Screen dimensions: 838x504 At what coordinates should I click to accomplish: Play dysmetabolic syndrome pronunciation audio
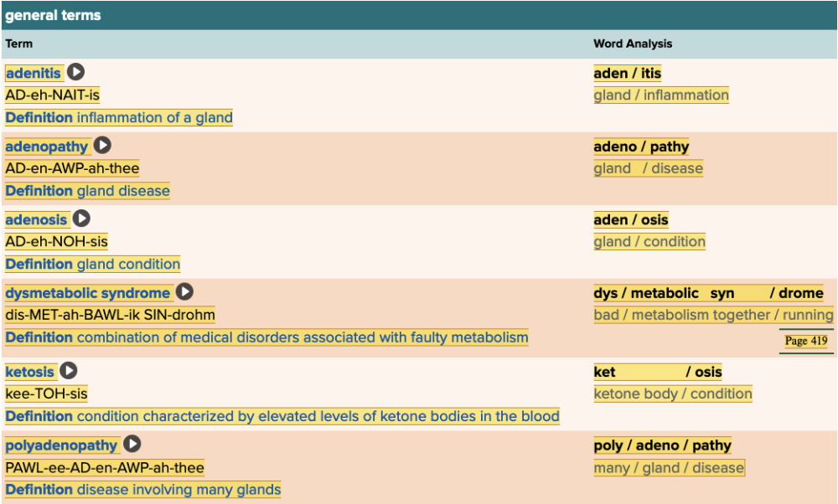(x=184, y=292)
